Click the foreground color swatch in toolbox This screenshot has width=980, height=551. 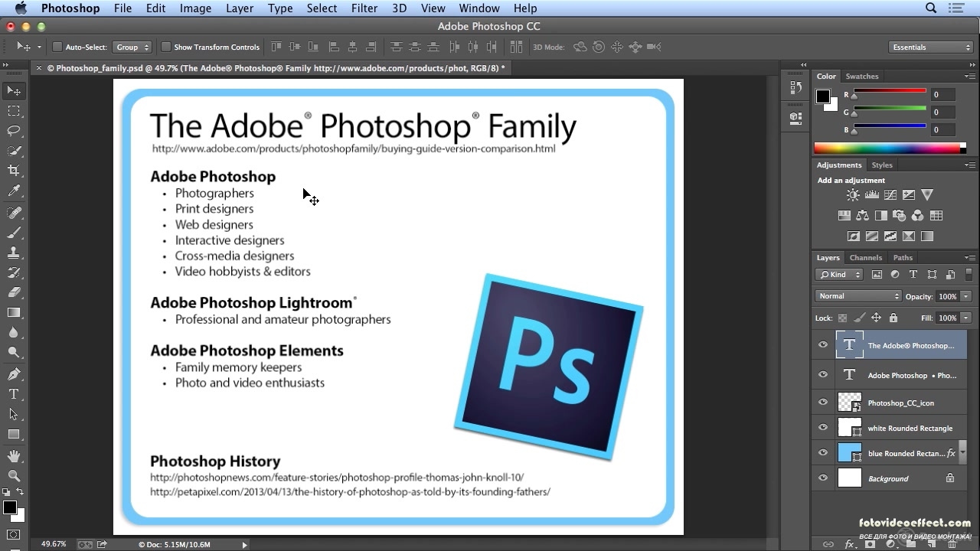[10, 507]
